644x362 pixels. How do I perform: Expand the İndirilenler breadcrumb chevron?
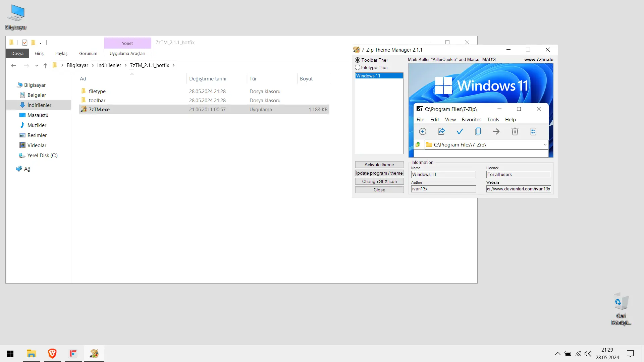pyautogui.click(x=126, y=65)
